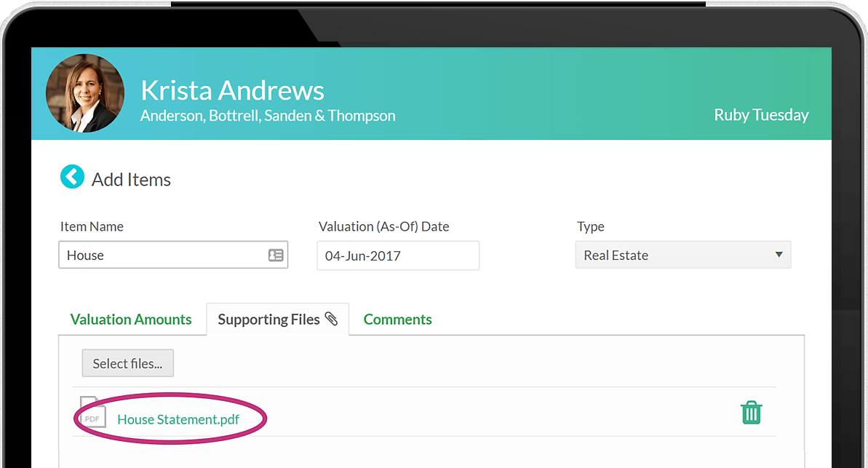The height and width of the screenshot is (468, 868).
Task: Click the Ruby Tuesday label in header
Action: (761, 115)
